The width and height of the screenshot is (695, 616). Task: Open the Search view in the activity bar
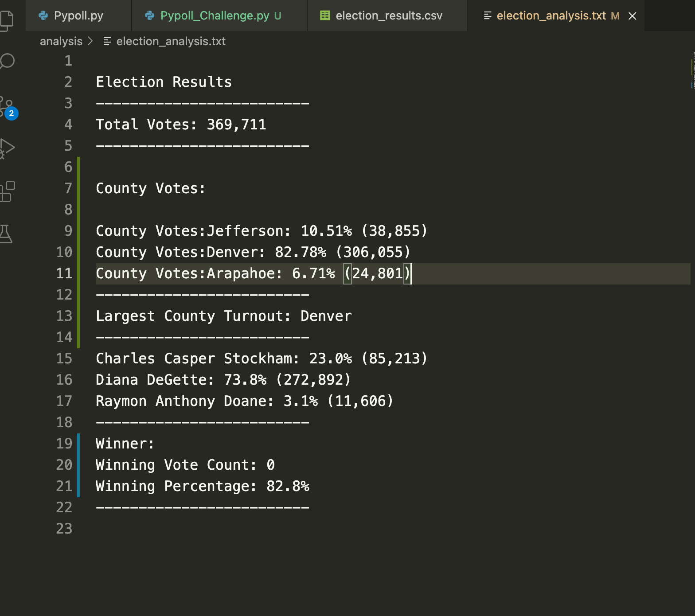(7, 61)
